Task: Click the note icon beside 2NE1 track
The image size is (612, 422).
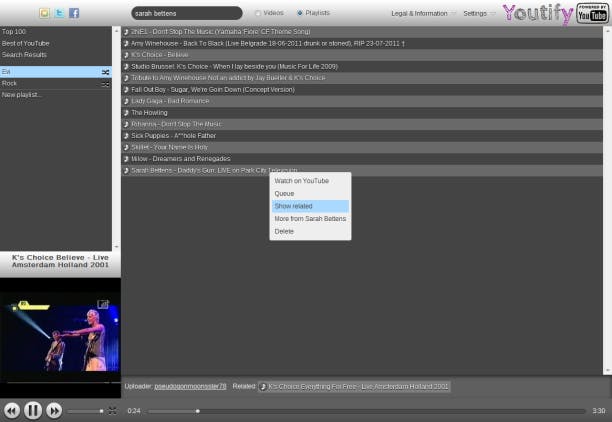Action: pos(126,32)
